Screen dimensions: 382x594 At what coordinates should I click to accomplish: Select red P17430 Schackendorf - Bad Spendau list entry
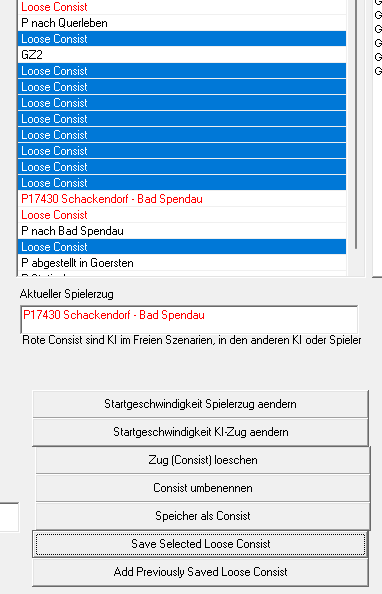pyautogui.click(x=182, y=199)
